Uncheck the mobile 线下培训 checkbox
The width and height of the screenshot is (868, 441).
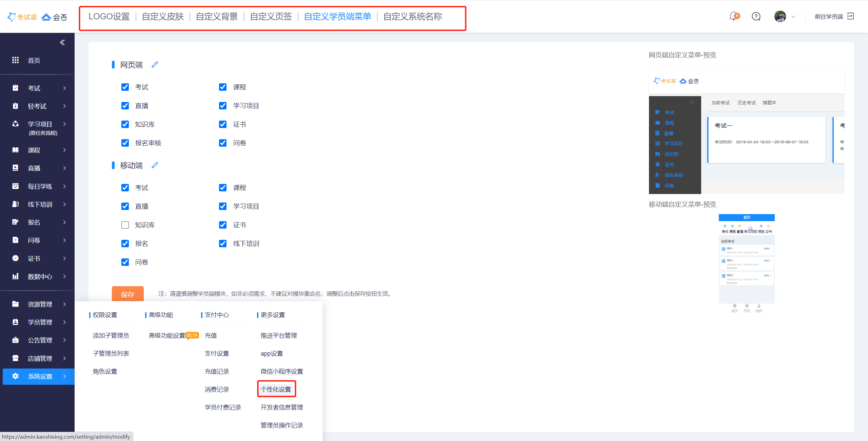[223, 244]
